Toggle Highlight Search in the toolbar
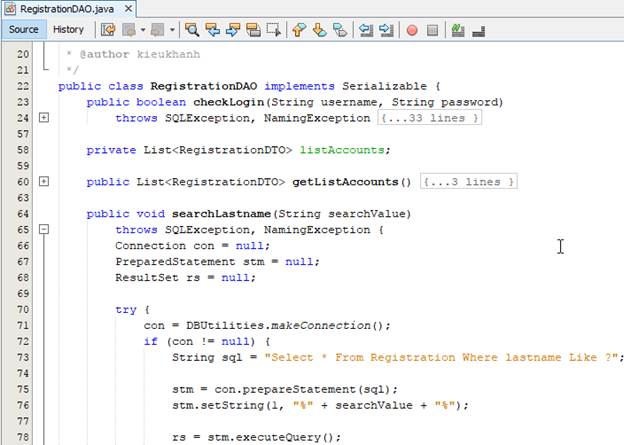 (253, 30)
